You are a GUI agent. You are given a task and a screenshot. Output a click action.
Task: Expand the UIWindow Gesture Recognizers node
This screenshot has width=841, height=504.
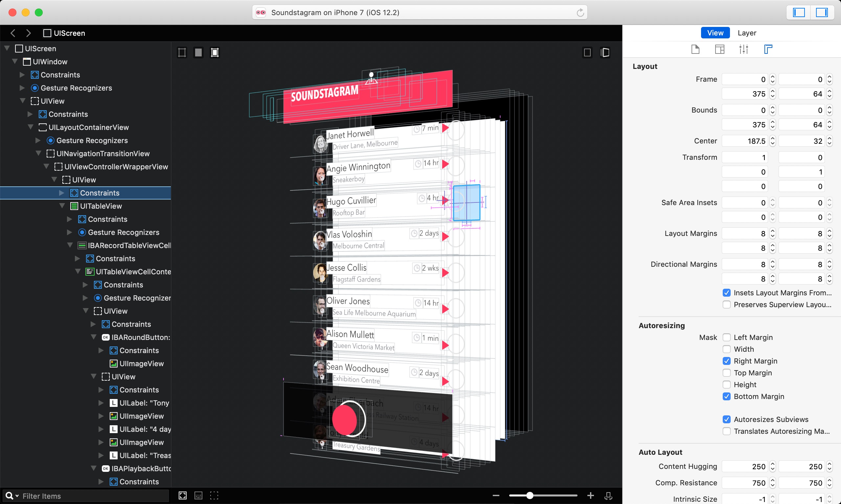click(x=22, y=88)
